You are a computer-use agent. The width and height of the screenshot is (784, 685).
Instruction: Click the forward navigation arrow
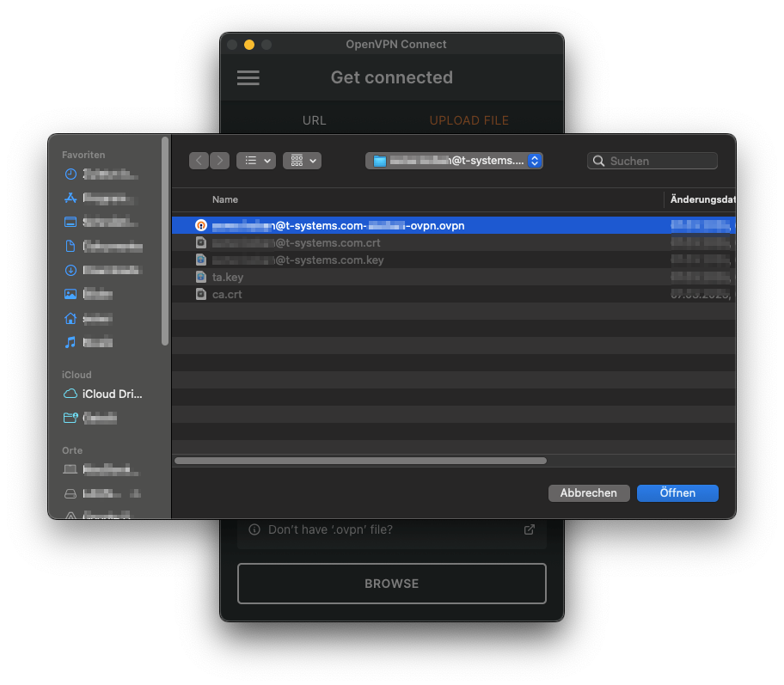pyautogui.click(x=220, y=161)
